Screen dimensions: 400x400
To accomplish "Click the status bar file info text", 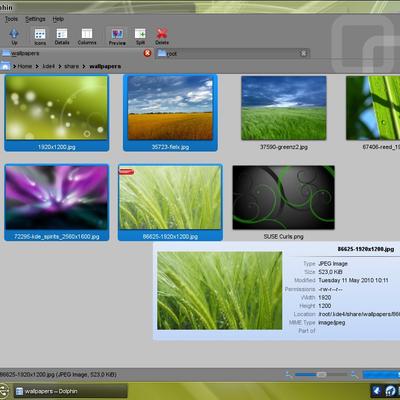I will click(x=58, y=375).
